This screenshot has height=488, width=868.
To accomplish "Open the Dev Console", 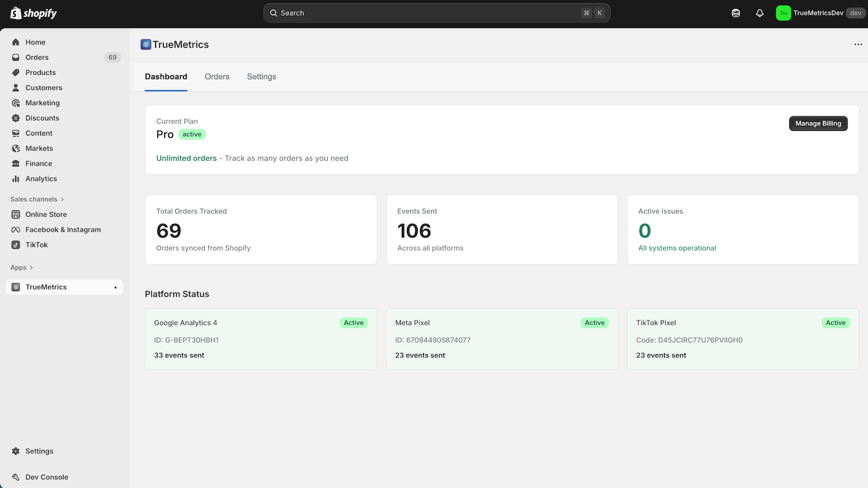I will (x=46, y=477).
